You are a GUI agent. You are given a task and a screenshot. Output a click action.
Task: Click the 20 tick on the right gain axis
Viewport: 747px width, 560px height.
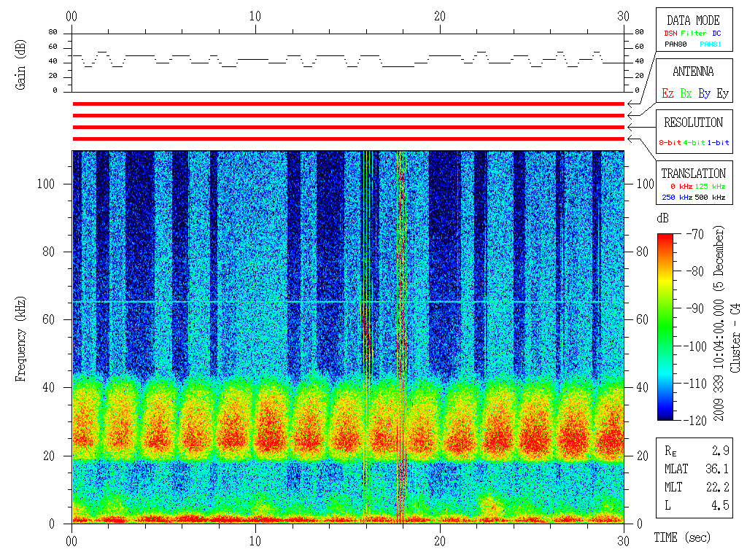639,76
